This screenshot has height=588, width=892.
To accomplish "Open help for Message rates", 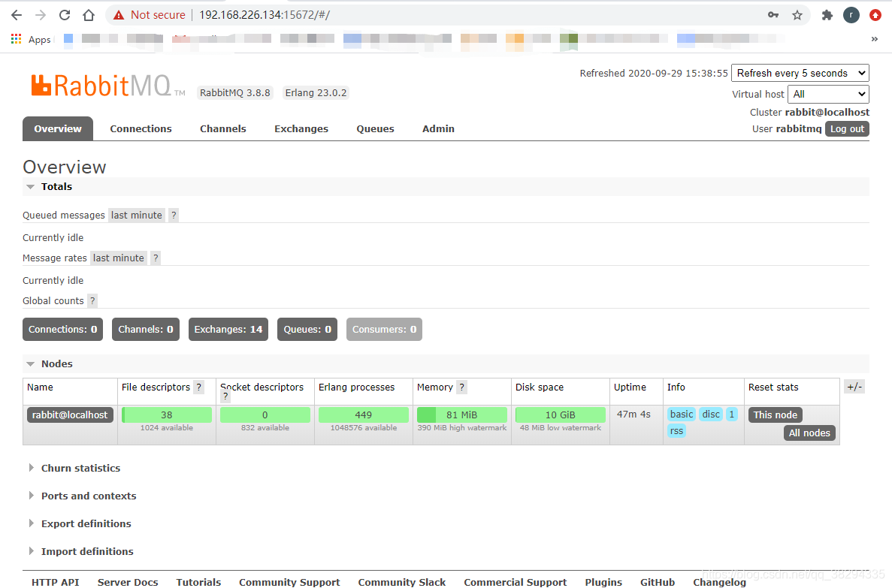I will coord(156,258).
